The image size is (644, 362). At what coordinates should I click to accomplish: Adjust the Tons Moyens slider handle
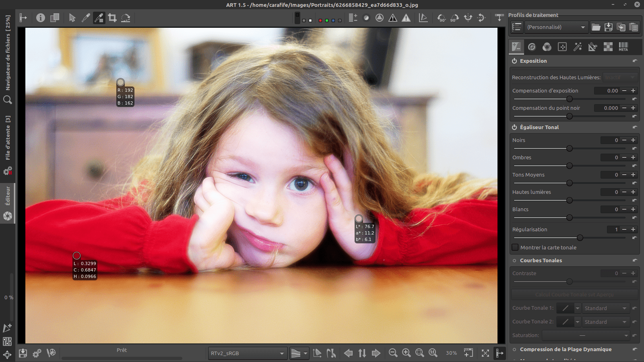(x=570, y=183)
